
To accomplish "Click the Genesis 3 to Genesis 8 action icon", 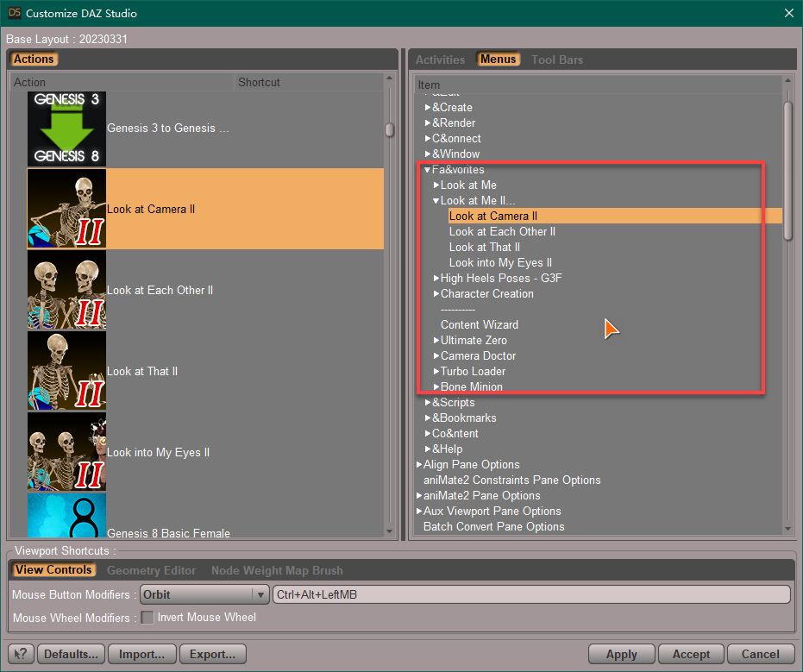I will [x=66, y=128].
